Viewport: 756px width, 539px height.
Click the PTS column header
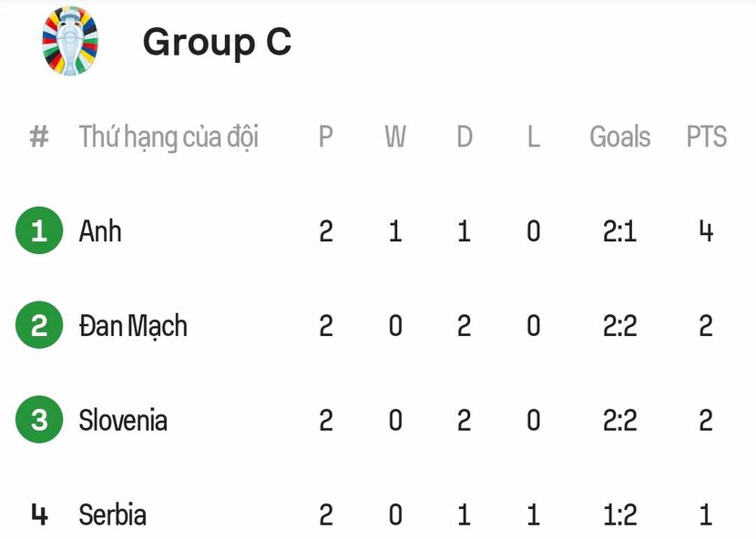coord(706,137)
